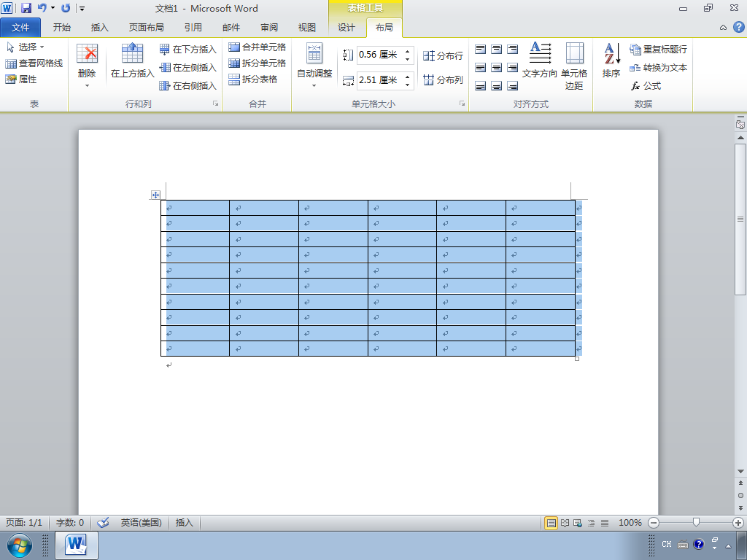
Task: Switch to draft view
Action: coord(605,523)
